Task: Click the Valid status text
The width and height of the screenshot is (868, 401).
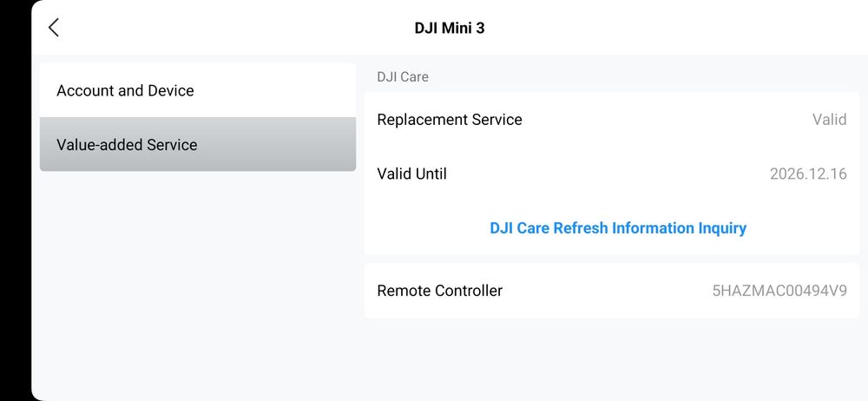Action: tap(829, 120)
